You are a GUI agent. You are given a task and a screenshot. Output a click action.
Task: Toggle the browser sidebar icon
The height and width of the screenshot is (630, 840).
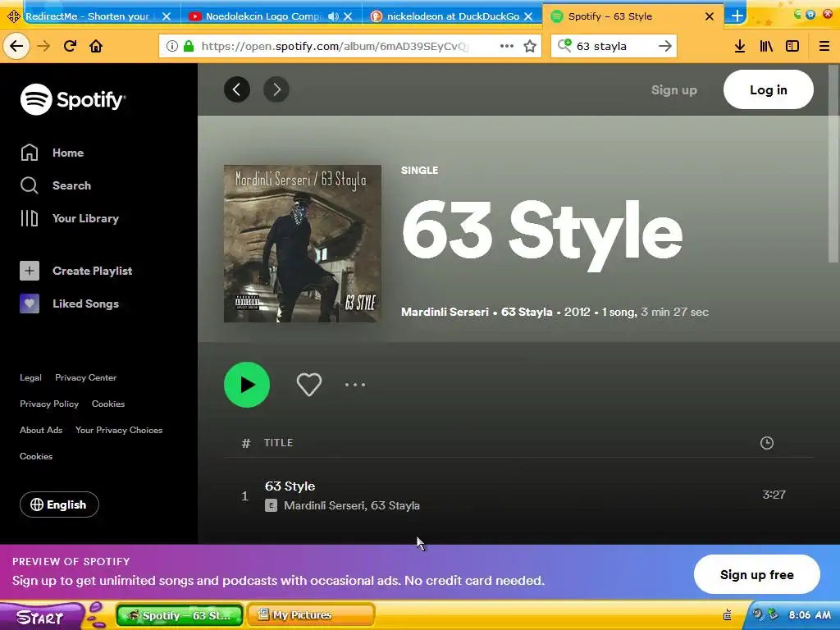pyautogui.click(x=792, y=46)
